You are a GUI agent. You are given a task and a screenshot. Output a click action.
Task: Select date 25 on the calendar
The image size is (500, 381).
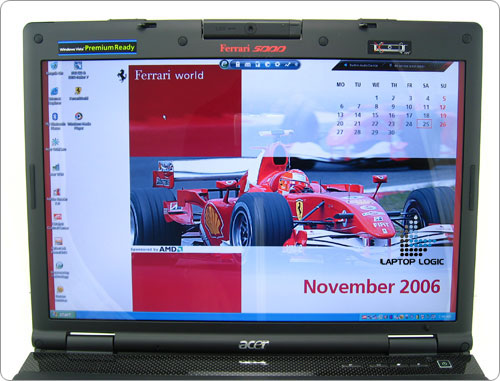[425, 124]
